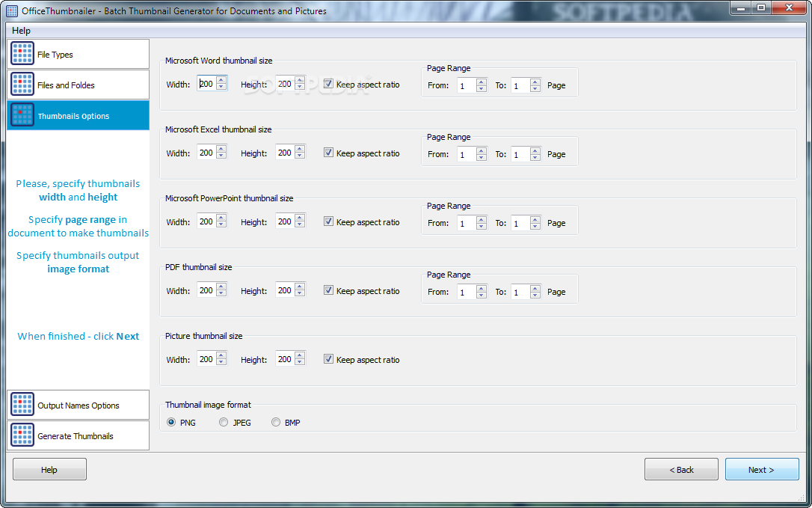Click the Microsoft Word Width input field
Image resolution: width=812 pixels, height=508 pixels.
pos(206,84)
